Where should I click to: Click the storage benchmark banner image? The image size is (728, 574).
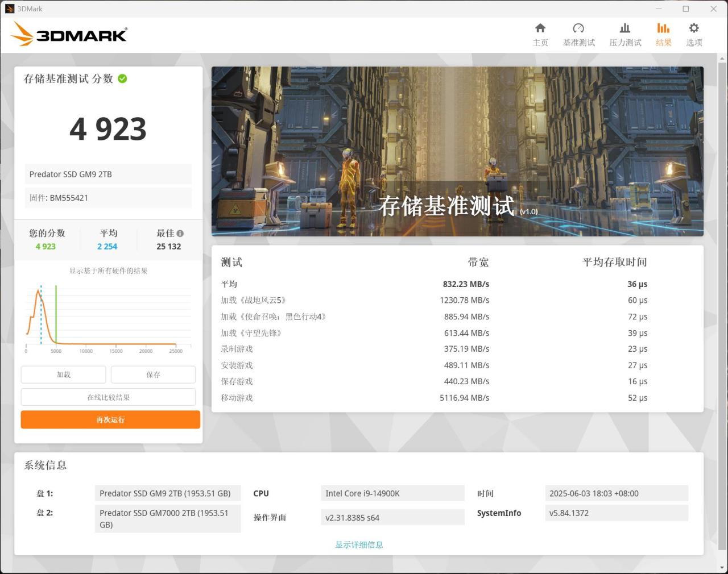[457, 151]
